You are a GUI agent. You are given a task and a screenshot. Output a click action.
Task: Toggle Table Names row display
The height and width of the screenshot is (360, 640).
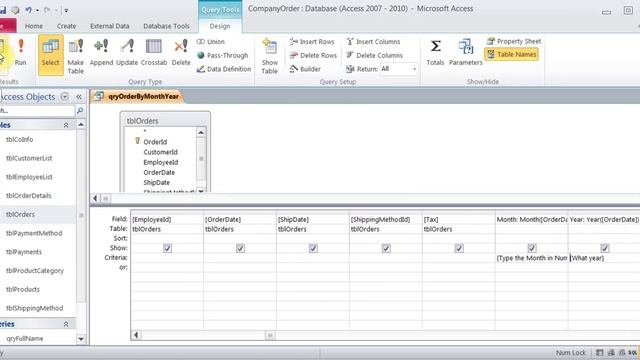coord(511,54)
